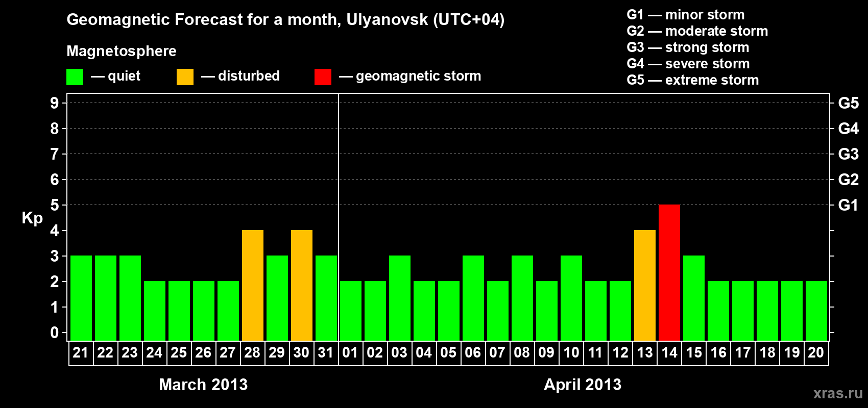Viewport: 868px width, 408px height.
Task: Click the green bar for April 20
Action: 816,311
